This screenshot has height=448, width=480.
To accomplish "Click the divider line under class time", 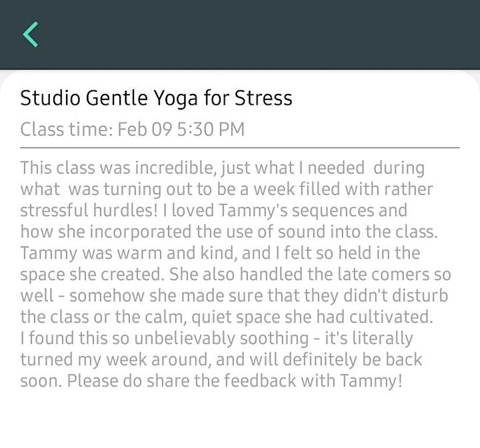I will pyautogui.click(x=239, y=147).
